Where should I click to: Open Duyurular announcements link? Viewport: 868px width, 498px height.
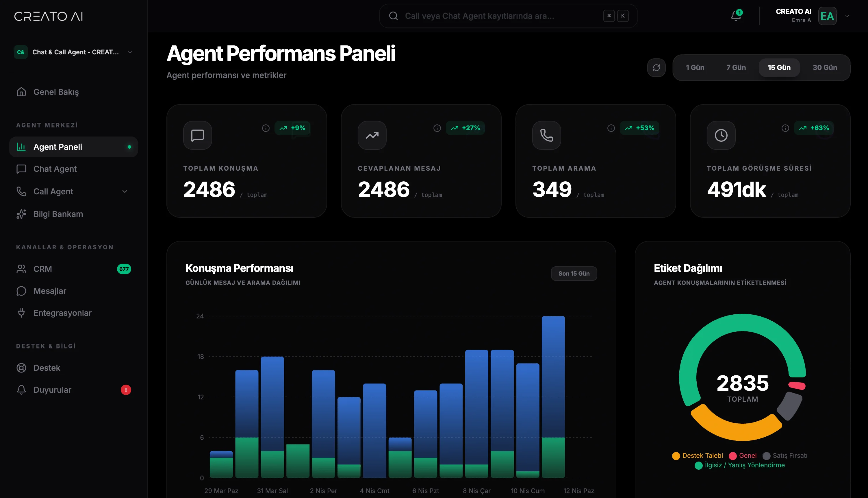tap(52, 390)
